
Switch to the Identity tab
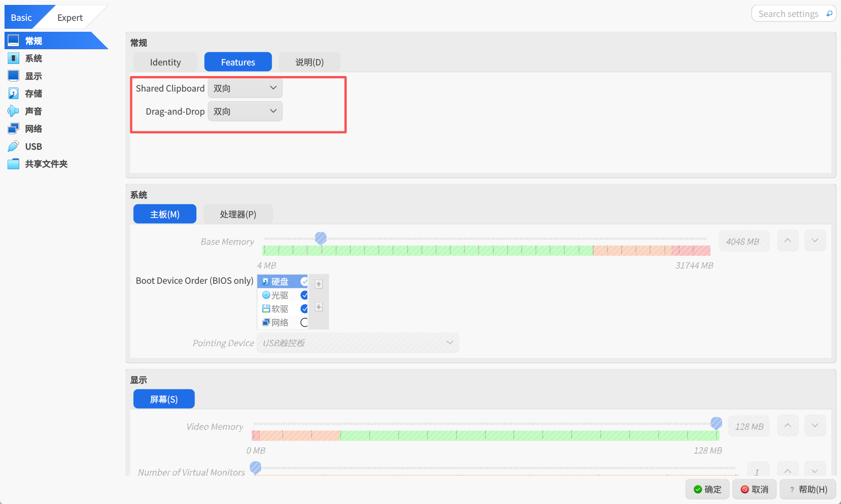[165, 62]
